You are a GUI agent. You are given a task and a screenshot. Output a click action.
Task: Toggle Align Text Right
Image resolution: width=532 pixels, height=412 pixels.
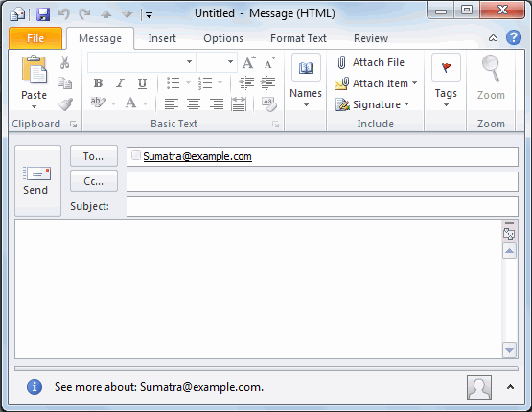216,103
